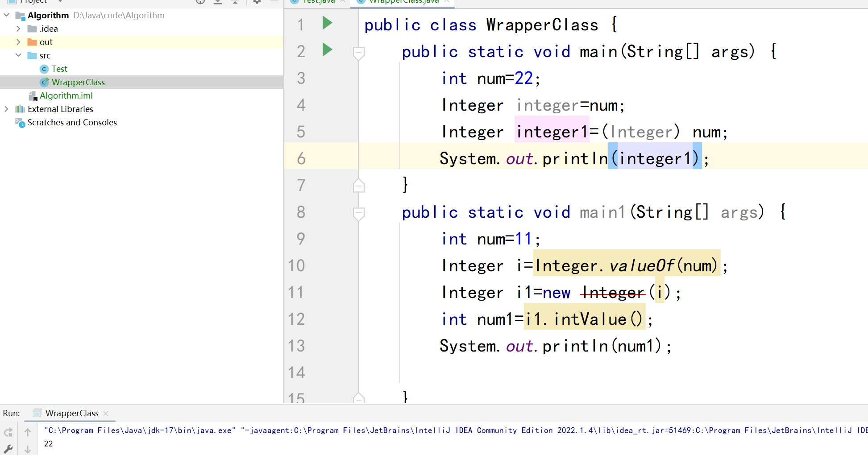
Task: Click the orange out folder icon
Action: pos(32,42)
